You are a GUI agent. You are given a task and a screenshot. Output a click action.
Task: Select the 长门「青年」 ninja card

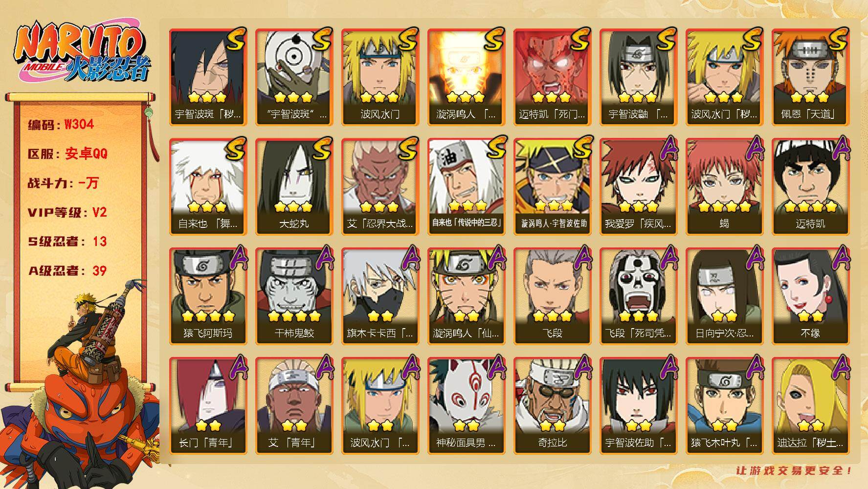point(208,405)
